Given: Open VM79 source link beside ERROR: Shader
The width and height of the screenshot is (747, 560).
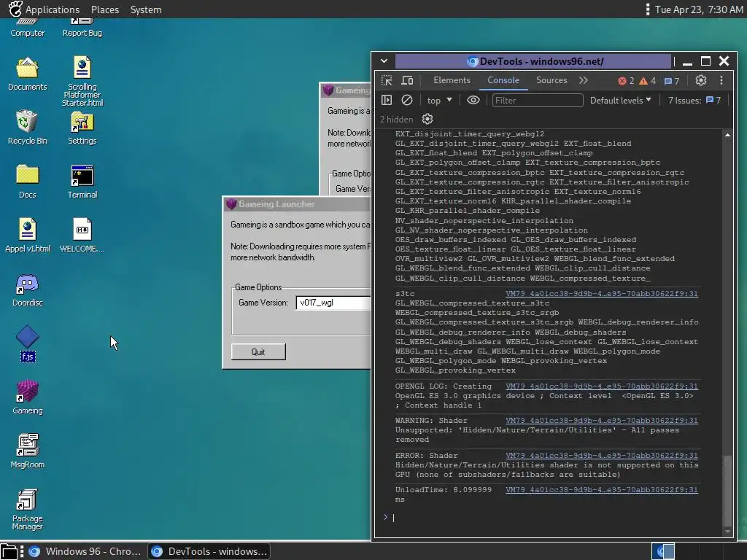Looking at the screenshot, I should (602, 455).
